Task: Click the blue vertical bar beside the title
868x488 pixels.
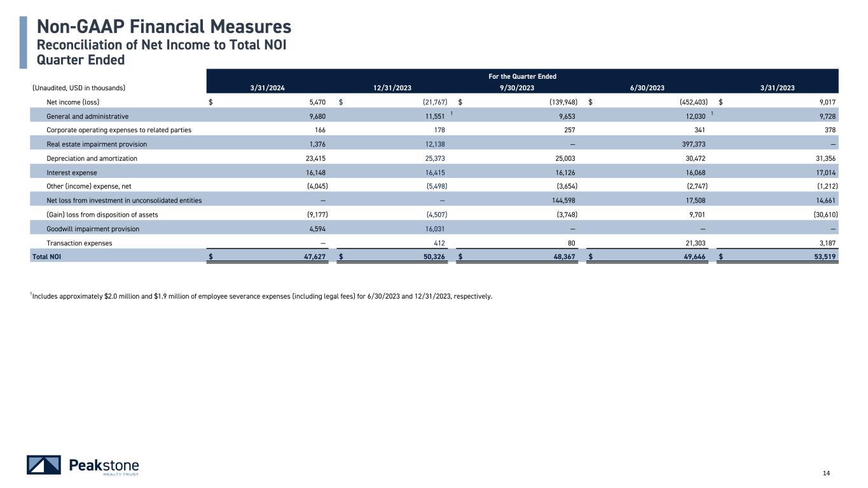Action: click(24, 42)
